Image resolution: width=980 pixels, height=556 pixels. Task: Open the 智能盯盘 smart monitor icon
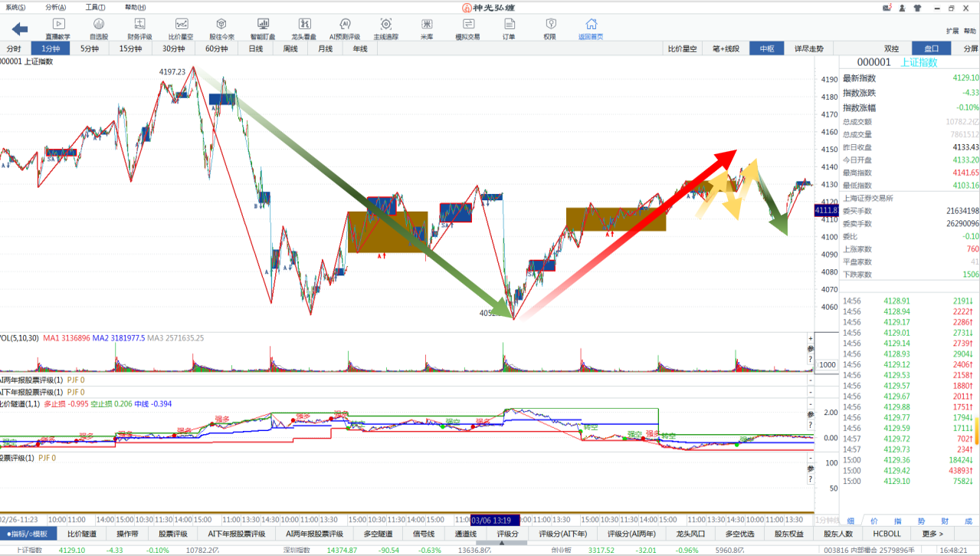pos(263,29)
